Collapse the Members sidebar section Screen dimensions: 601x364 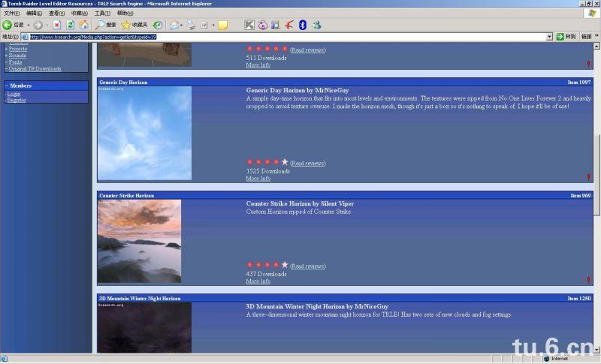(7, 86)
